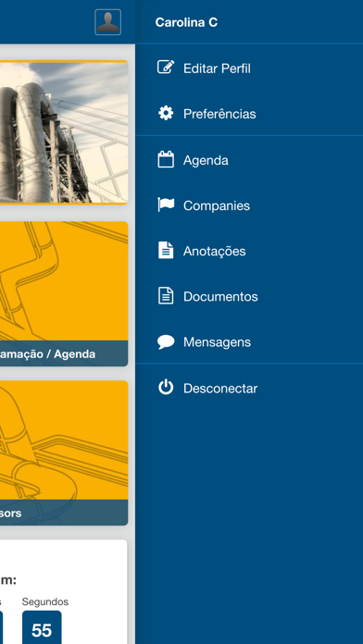The image size is (363, 644).
Task: Click the Segundos label
Action: click(44, 601)
